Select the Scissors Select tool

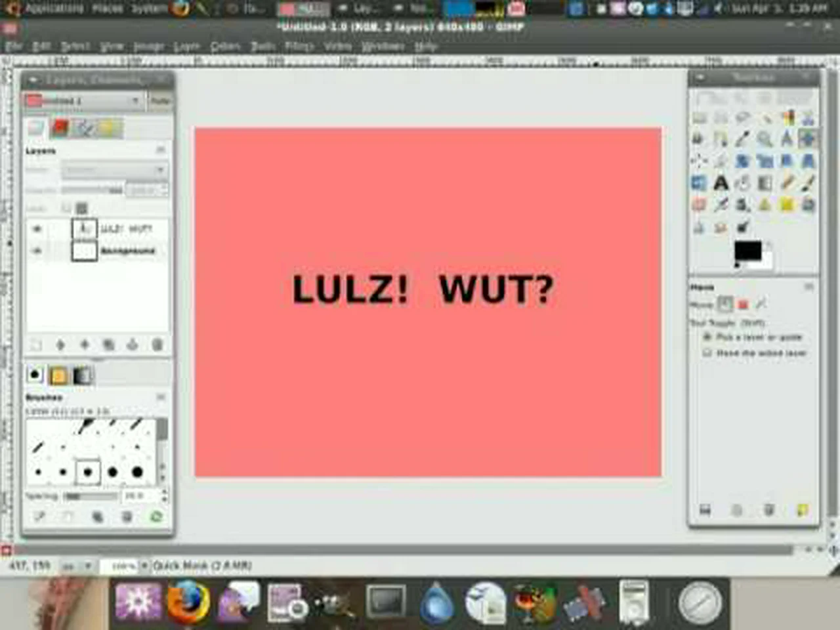(808, 118)
